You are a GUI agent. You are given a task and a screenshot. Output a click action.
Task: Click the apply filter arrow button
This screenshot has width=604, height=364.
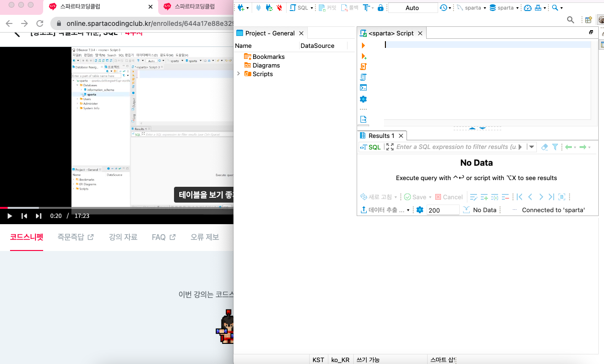pos(521,147)
